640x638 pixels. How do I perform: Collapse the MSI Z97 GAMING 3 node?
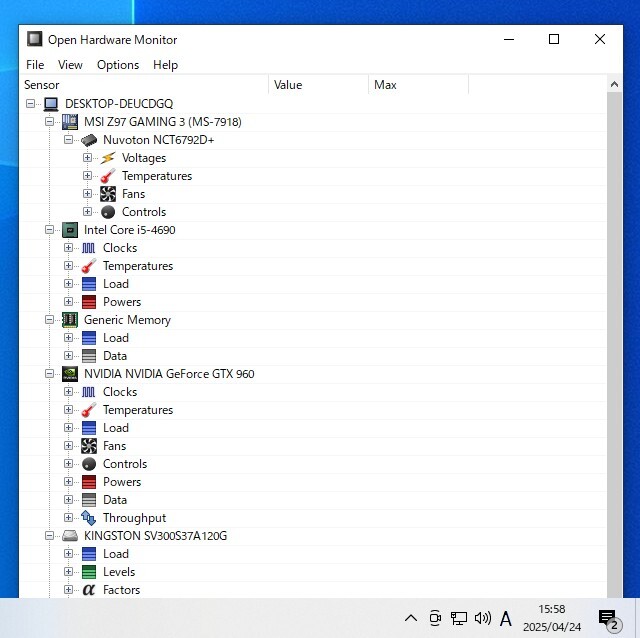pyautogui.click(x=49, y=122)
